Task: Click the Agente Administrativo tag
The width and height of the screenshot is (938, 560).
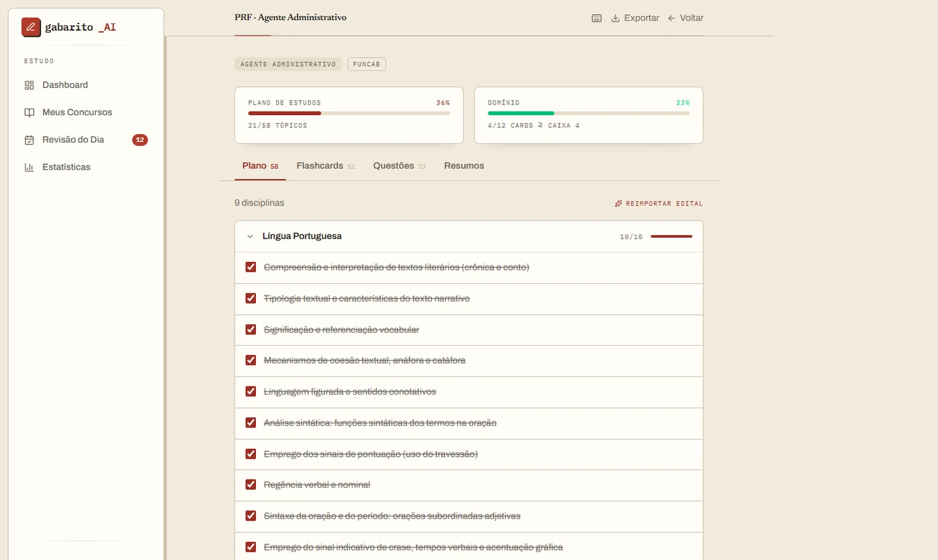Action: pos(288,64)
